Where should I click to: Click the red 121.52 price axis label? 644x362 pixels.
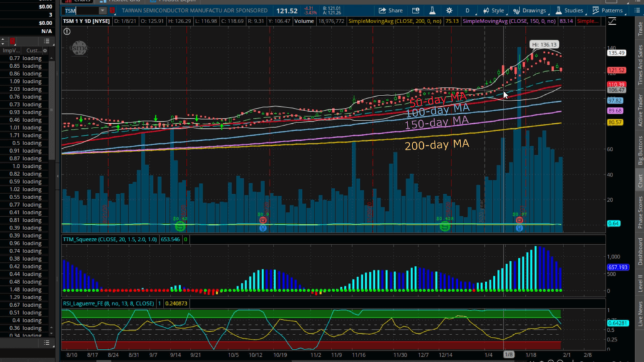[x=616, y=70]
